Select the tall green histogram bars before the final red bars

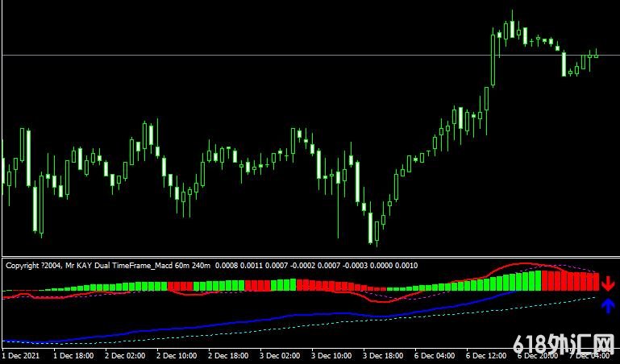[x=524, y=282]
